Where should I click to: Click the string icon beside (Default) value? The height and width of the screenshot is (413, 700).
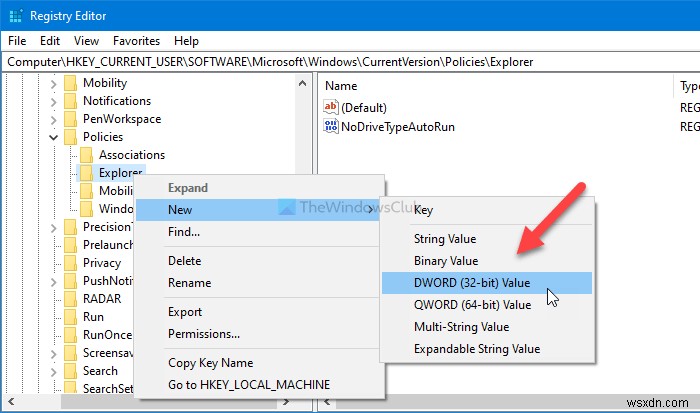tap(331, 107)
